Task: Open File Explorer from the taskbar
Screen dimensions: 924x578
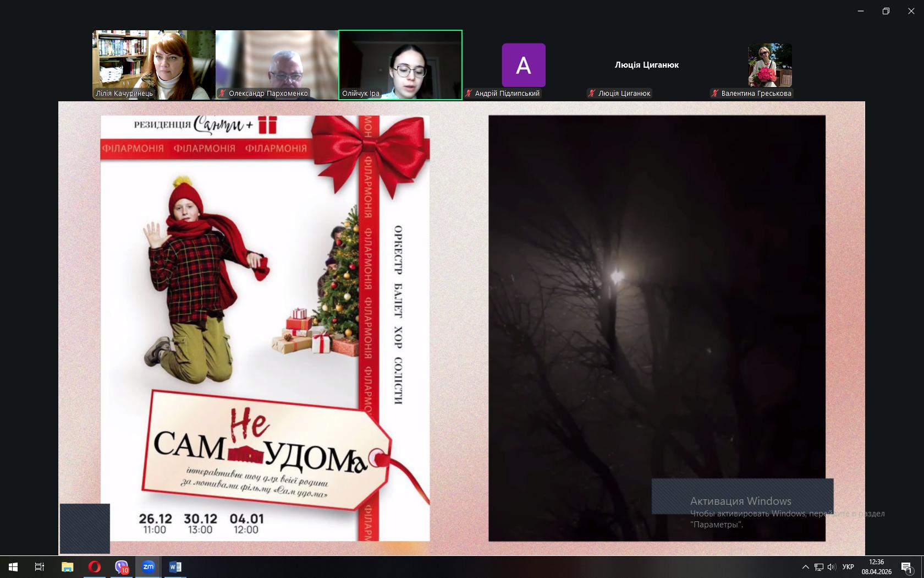Action: [68, 566]
